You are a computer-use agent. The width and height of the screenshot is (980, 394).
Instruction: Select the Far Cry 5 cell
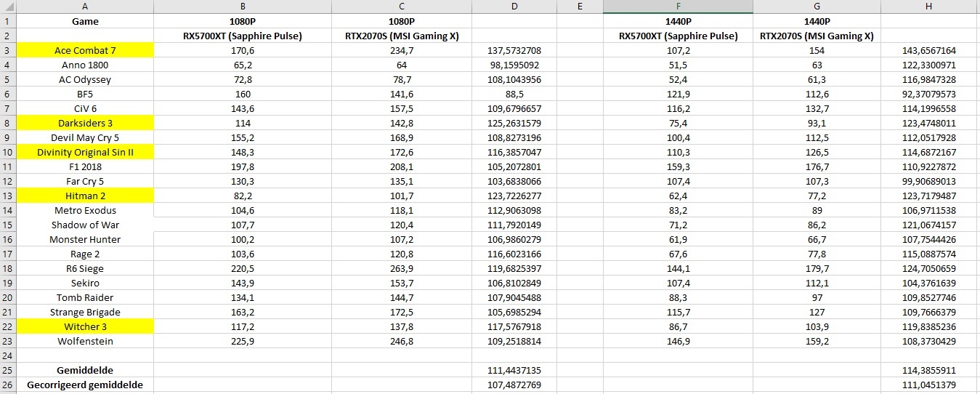click(85, 181)
